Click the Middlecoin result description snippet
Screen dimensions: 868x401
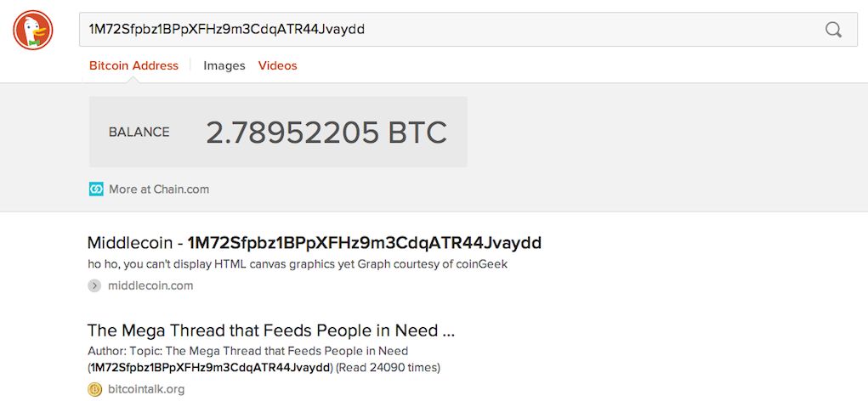pos(298,264)
